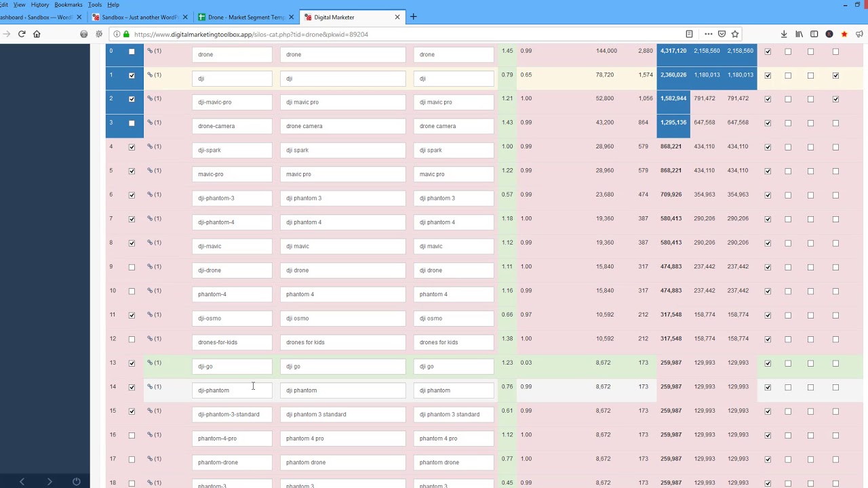868x488 pixels.
Task: Save page to Pocket
Action: click(x=722, y=34)
